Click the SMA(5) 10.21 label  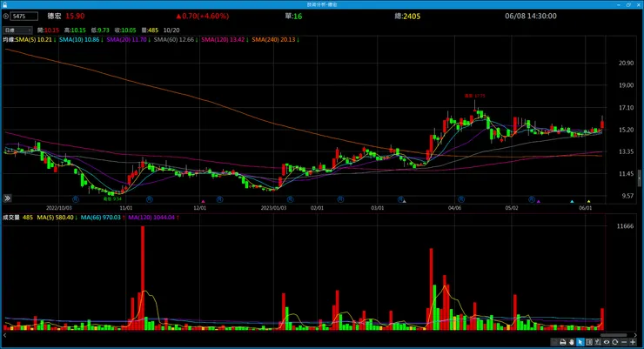36,40
